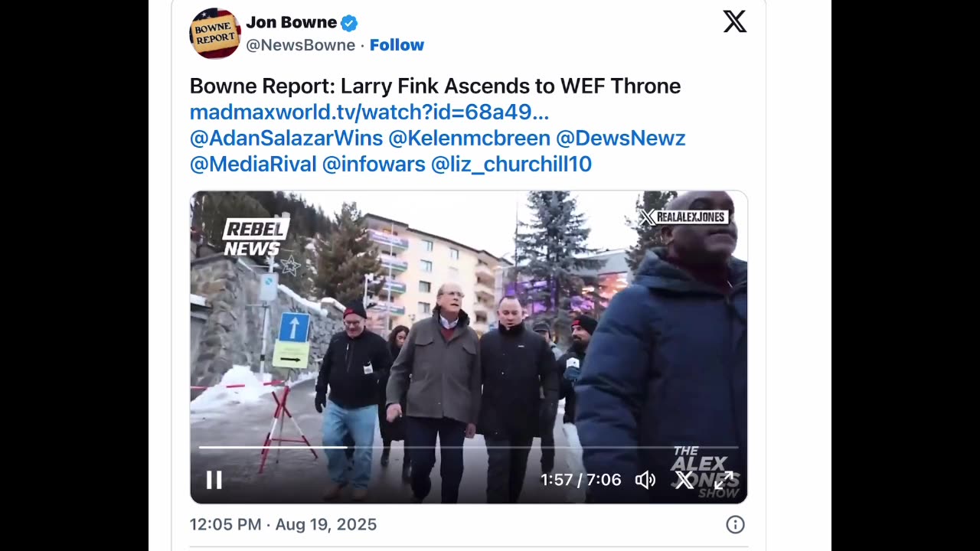Image resolution: width=980 pixels, height=551 pixels.
Task: Open the @DewsNewz mention link
Action: coord(620,139)
